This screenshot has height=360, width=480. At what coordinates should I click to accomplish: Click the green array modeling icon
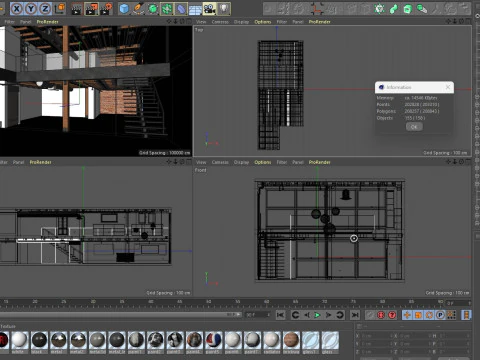167,9
